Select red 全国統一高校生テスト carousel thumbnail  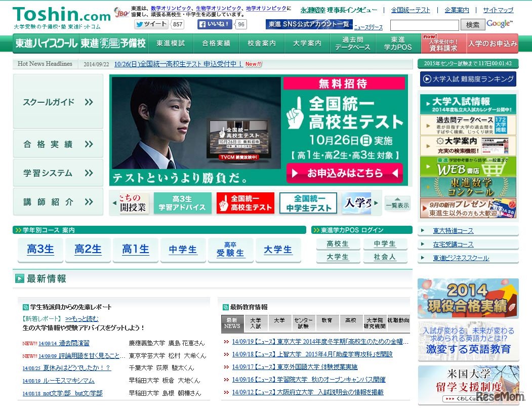(x=245, y=203)
